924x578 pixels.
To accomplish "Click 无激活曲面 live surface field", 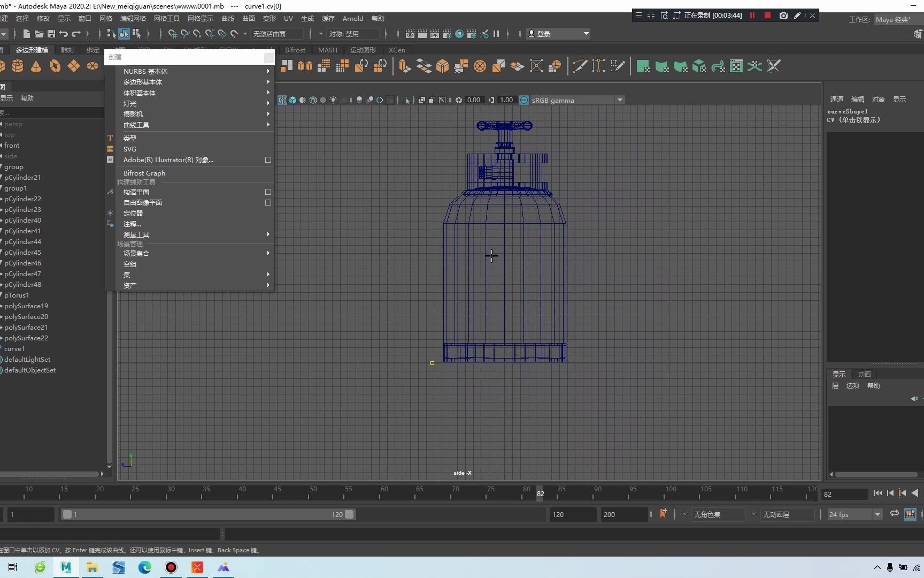I will pos(276,34).
